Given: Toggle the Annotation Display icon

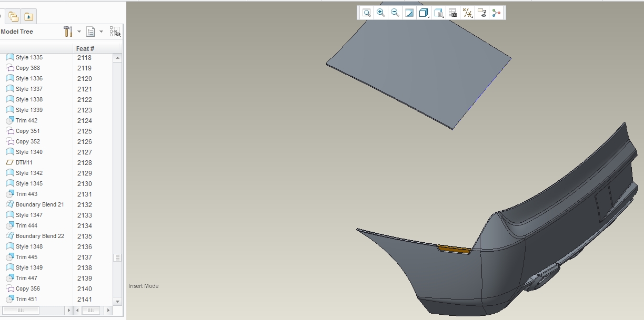Looking at the screenshot, I should tap(482, 13).
